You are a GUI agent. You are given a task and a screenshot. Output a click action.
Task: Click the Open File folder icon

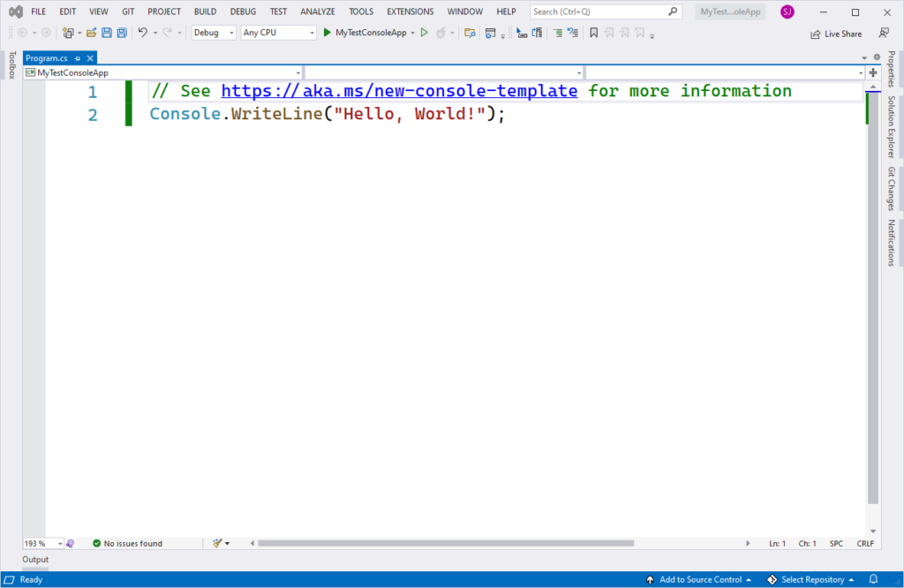point(90,33)
